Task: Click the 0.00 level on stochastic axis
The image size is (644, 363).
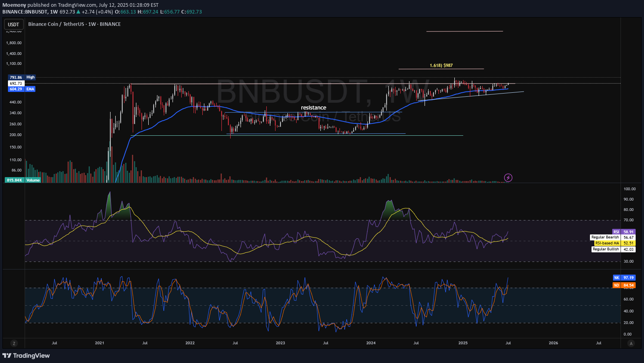Action: point(628,334)
